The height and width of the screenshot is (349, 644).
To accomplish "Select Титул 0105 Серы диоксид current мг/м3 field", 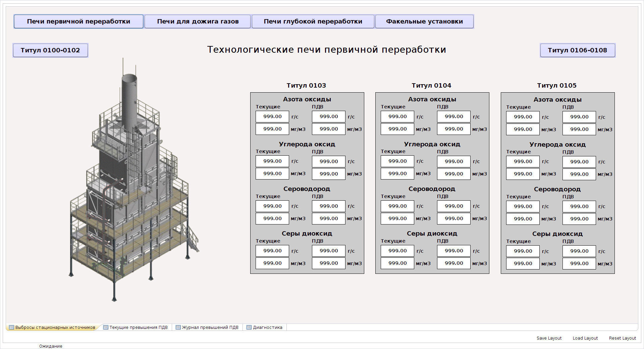I will [523, 264].
